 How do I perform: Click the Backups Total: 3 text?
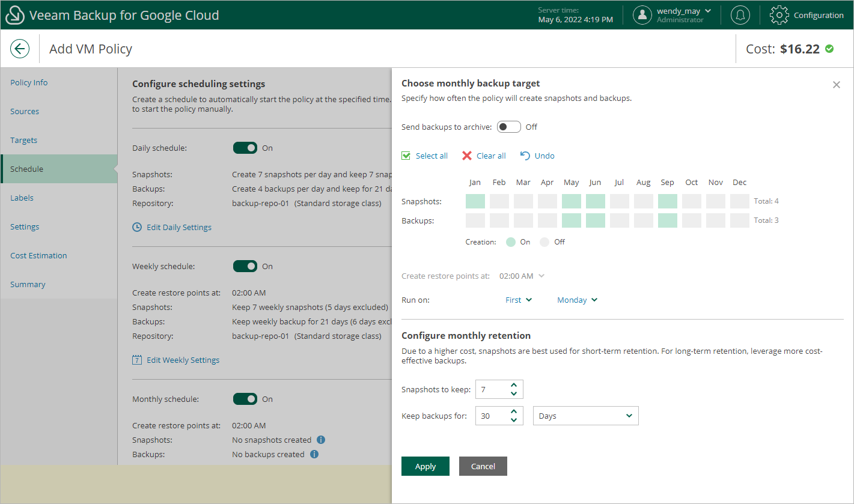(x=766, y=220)
